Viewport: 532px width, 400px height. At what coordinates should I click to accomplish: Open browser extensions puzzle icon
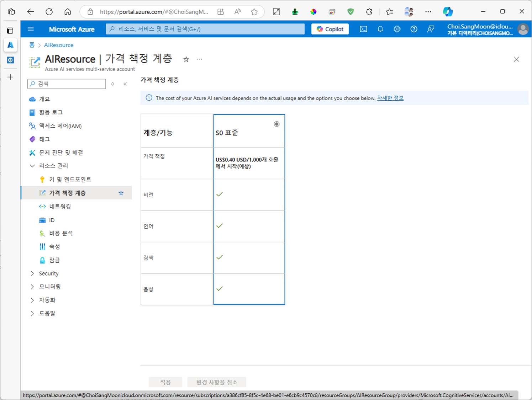pos(369,12)
